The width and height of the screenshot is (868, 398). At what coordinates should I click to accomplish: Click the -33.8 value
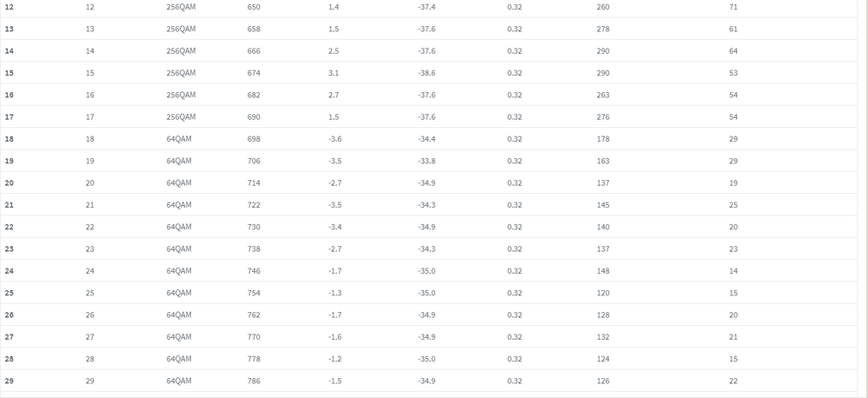(427, 161)
